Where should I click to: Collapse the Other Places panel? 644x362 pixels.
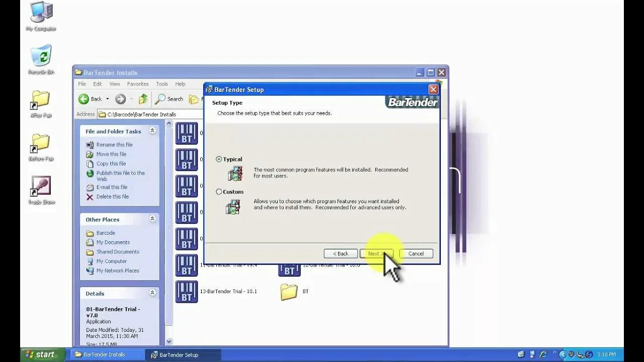click(152, 219)
